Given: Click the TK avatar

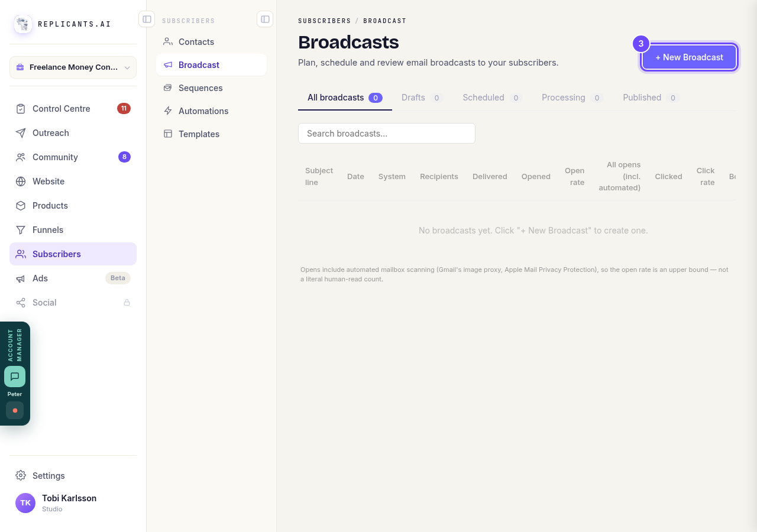Looking at the screenshot, I should (x=25, y=503).
